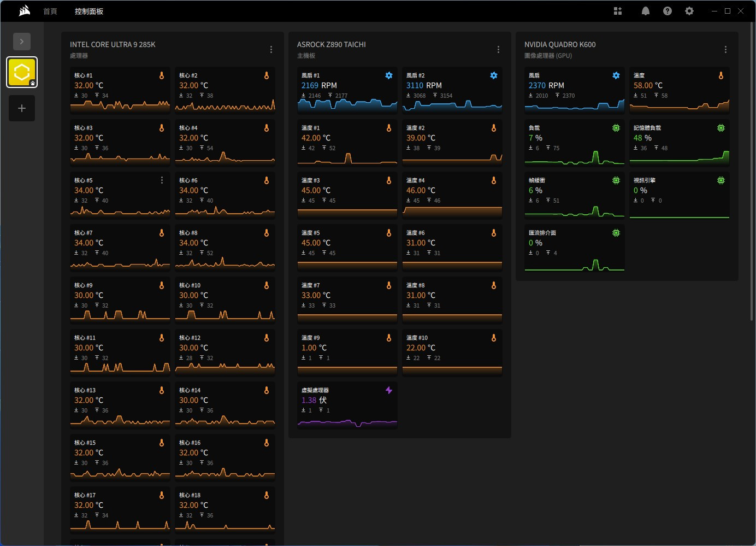Add a new profile with plus button
This screenshot has width=756, height=546.
coord(22,108)
